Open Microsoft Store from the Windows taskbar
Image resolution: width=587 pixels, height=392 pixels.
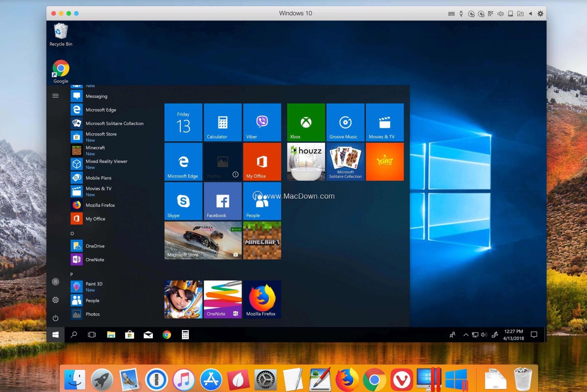[129, 335]
